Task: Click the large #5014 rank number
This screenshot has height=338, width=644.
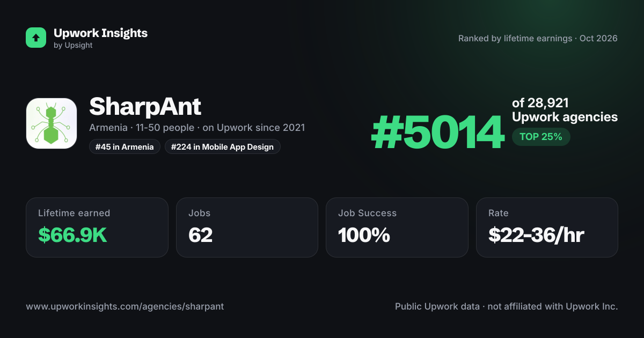Action: [438, 133]
